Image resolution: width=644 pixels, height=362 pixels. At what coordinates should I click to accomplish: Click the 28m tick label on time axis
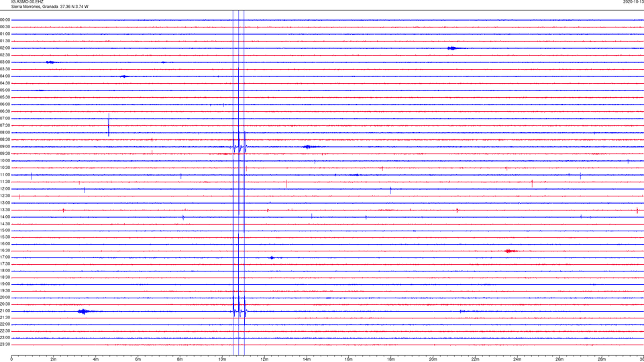(x=602, y=359)
